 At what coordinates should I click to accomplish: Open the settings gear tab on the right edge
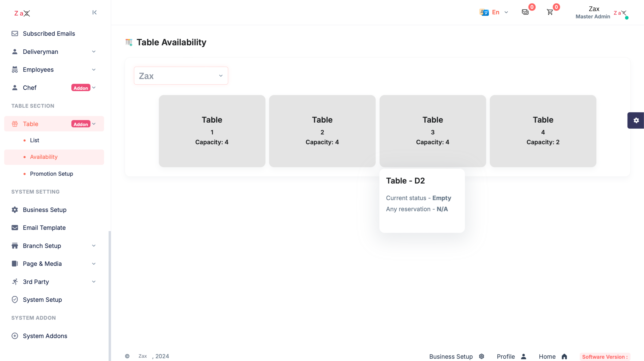636,120
